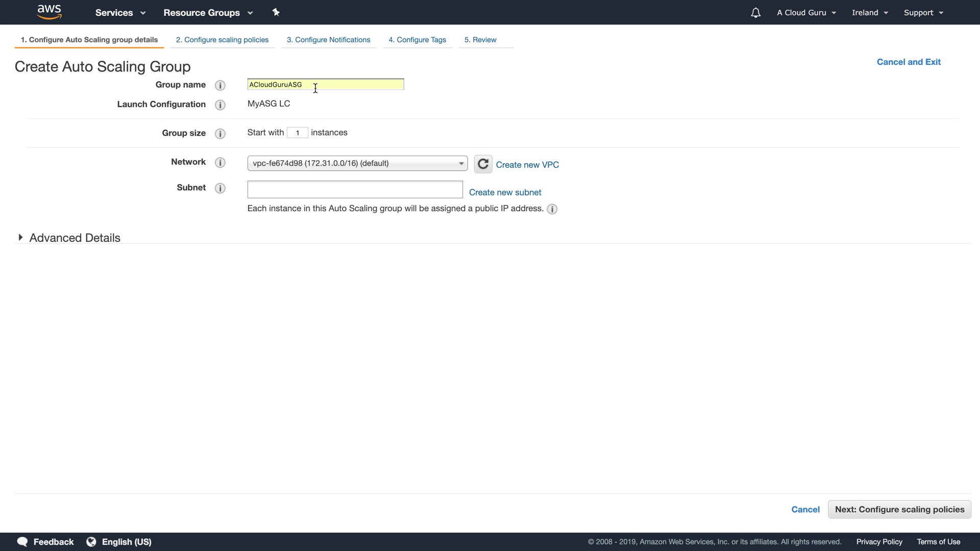This screenshot has height=551, width=980.
Task: Click Next: Configure scaling policies button
Action: [899, 509]
